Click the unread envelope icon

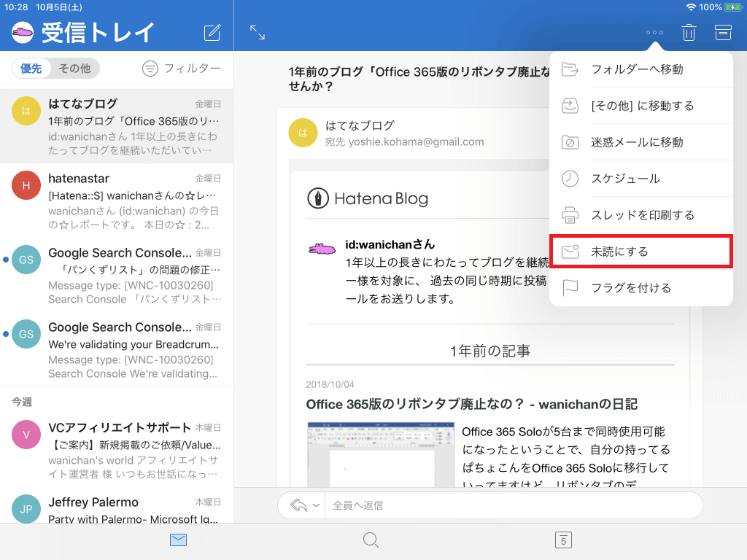coord(570,252)
